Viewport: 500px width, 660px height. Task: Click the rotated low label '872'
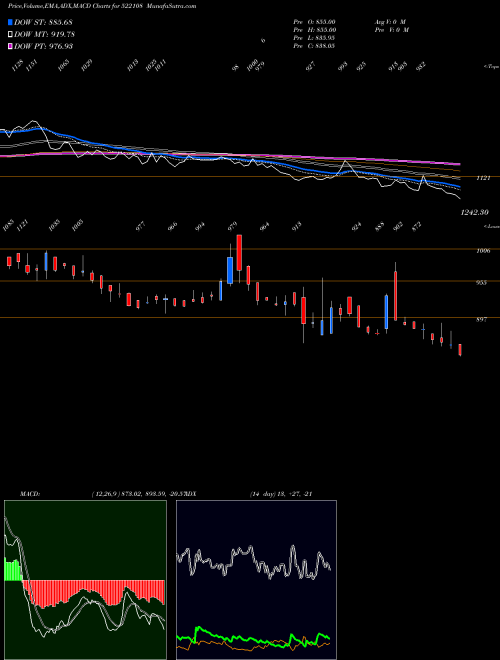pyautogui.click(x=416, y=226)
